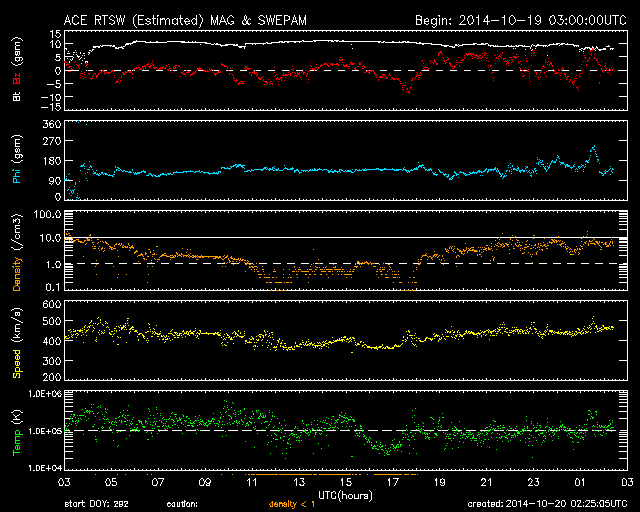Click the '11' hour label on the time axis
The image size is (640, 512).
(x=252, y=482)
